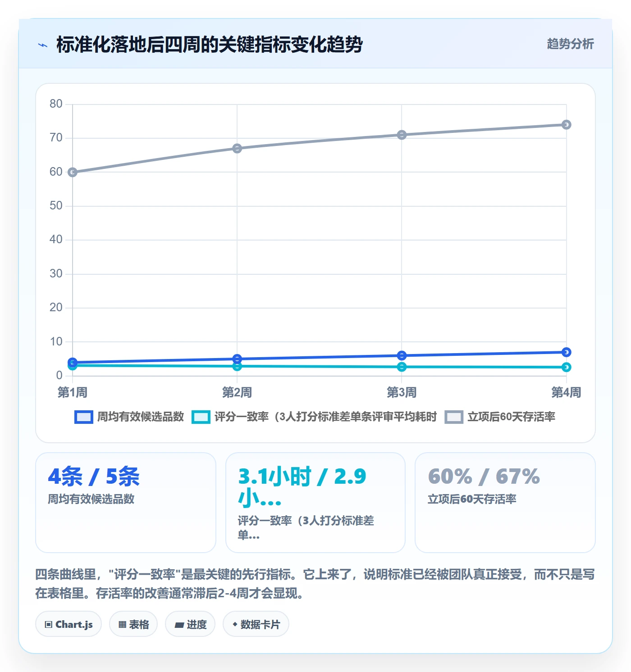Click the 第2周 x-axis label
Image resolution: width=631 pixels, height=672 pixels.
(237, 392)
